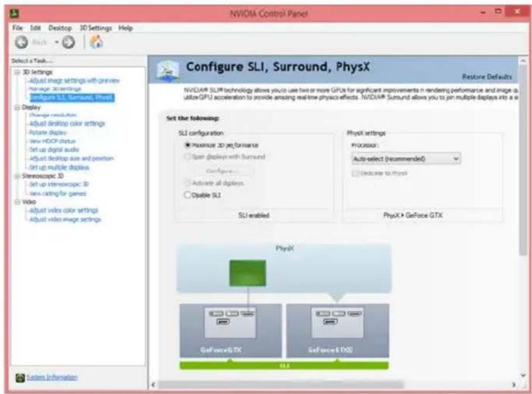Open Manage 3D settings task
The width and height of the screenshot is (532, 394).
tap(55, 89)
